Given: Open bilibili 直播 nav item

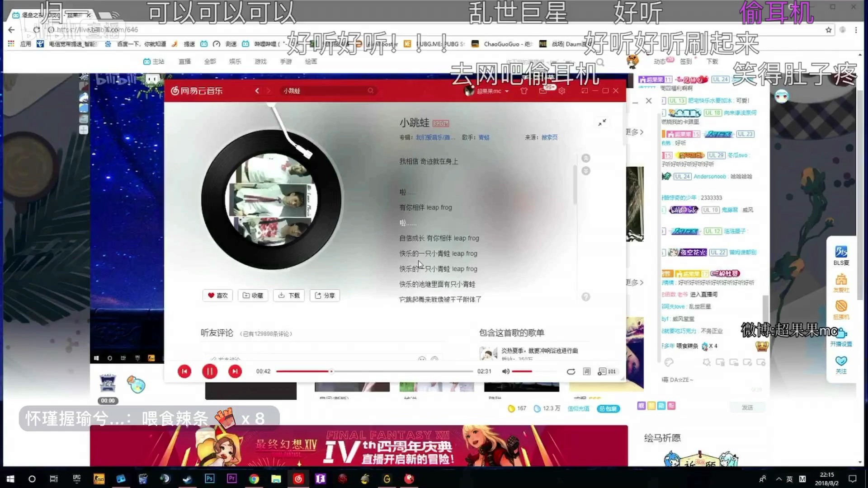Looking at the screenshot, I should tap(184, 61).
